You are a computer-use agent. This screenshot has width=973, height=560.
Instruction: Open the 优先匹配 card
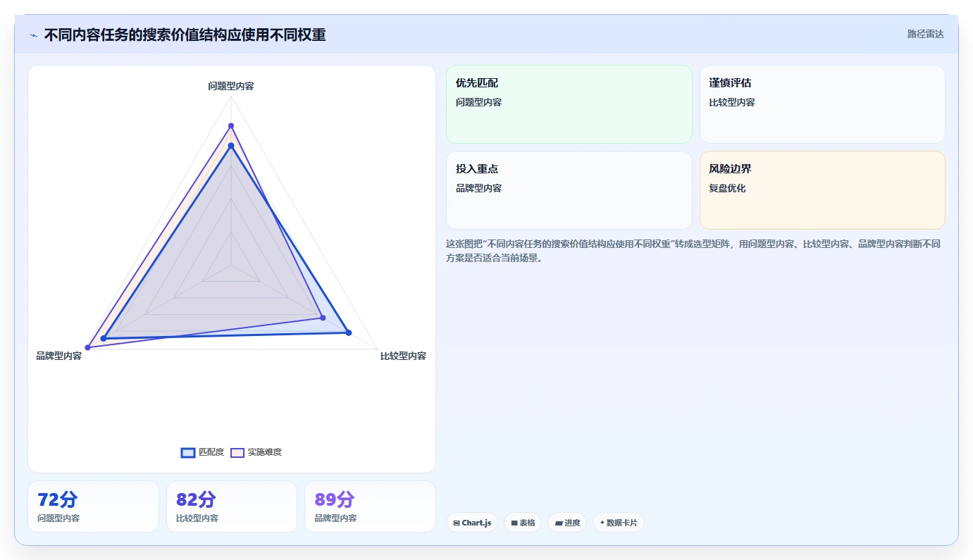click(569, 104)
